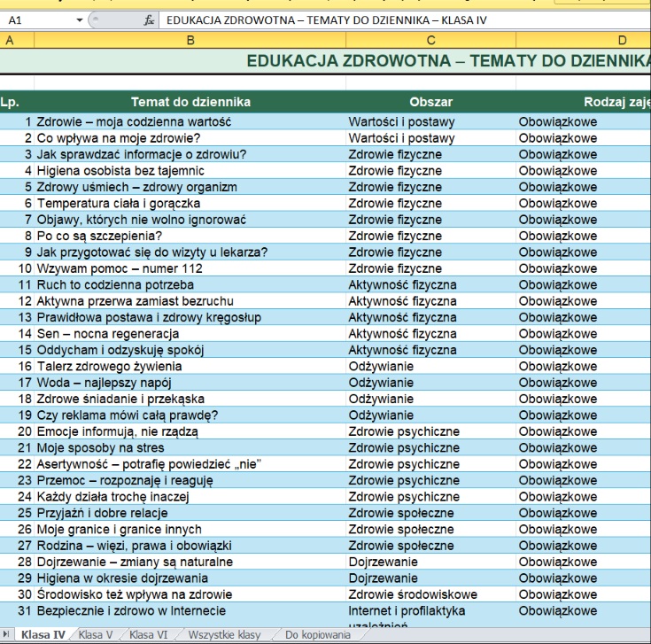Viewport: 651px width, 644px height.
Task: Select cell 'Jak sprawdzać informacje o zdrowiu?'
Action: coord(190,154)
